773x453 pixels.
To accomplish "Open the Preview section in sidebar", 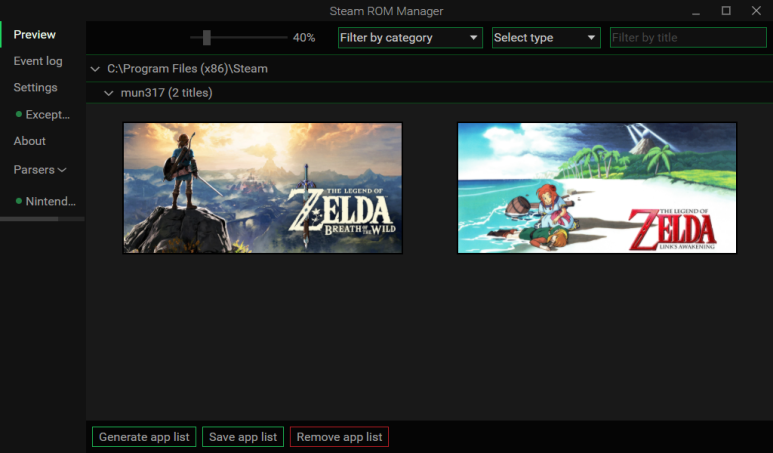I will (x=35, y=35).
